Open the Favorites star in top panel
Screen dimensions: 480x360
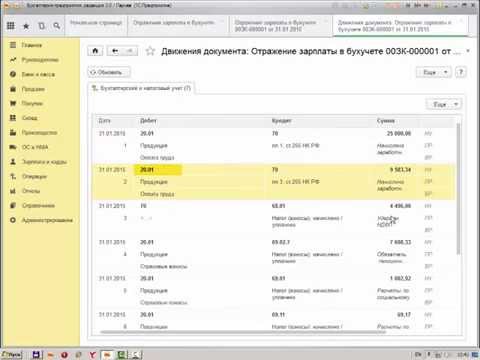click(x=26, y=26)
